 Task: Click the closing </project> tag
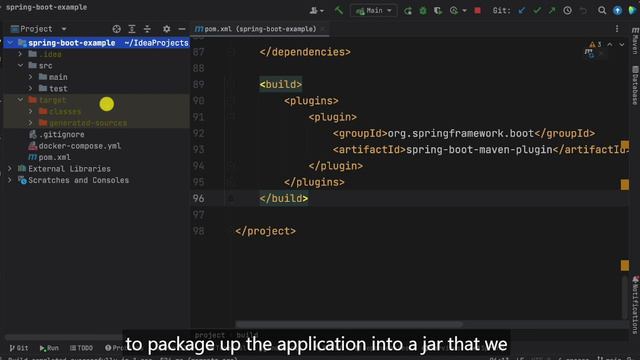click(x=265, y=231)
